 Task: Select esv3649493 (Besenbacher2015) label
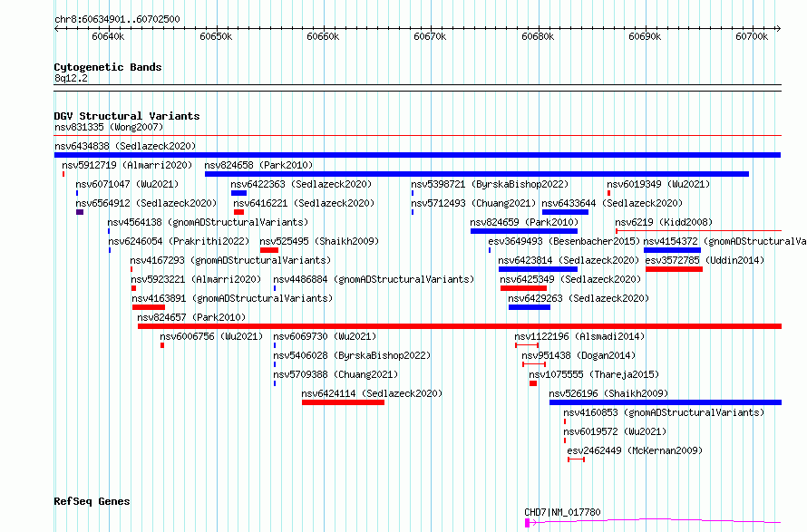pyautogui.click(x=564, y=241)
